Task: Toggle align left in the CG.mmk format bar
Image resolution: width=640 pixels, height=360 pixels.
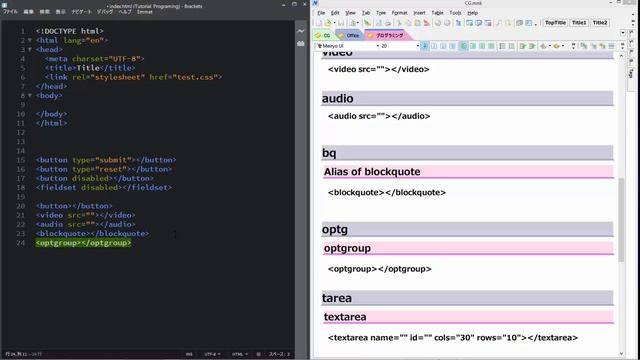Action: pyautogui.click(x=464, y=46)
